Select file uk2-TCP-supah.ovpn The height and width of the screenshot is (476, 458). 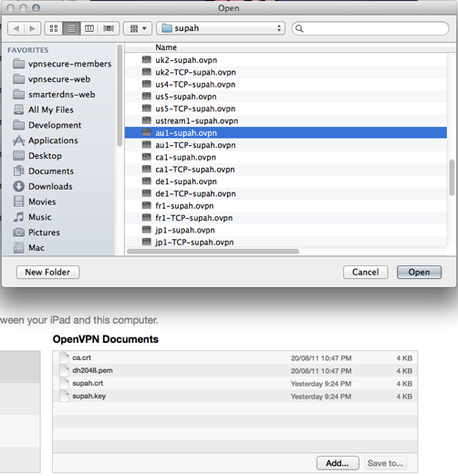coord(286,72)
